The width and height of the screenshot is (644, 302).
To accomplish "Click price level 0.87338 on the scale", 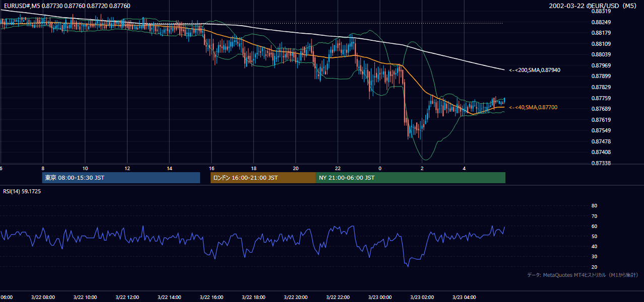I will (x=601, y=163).
